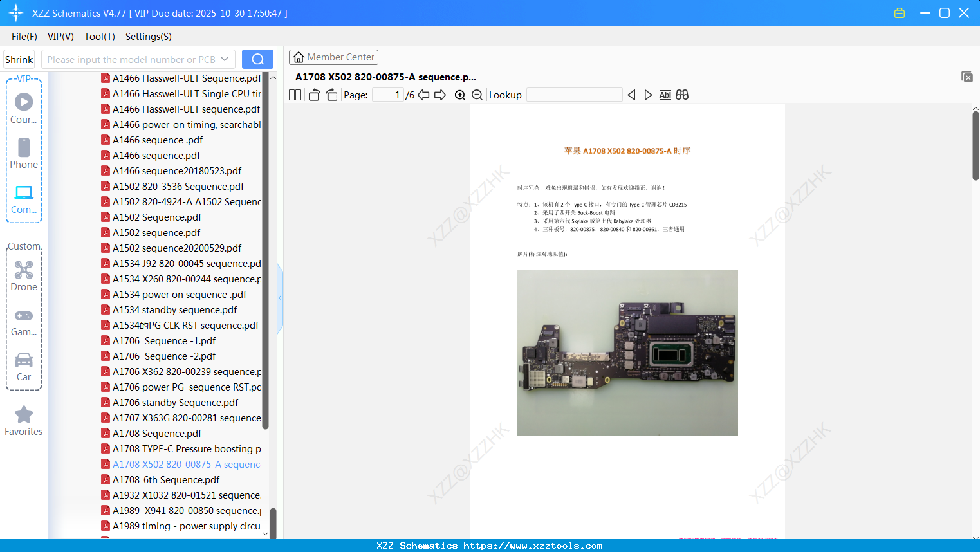
Task: Open the File(F) menu
Action: click(x=24, y=36)
